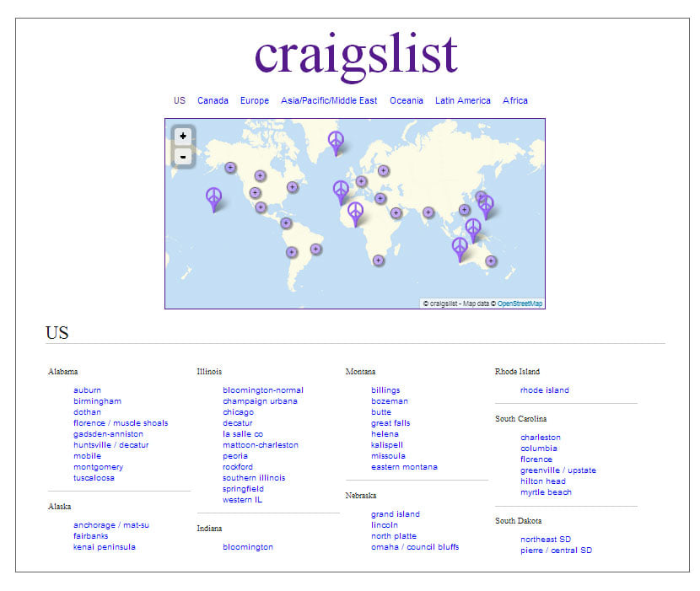Switch to the Canada region tab
This screenshot has width=700, height=591.
(x=213, y=100)
